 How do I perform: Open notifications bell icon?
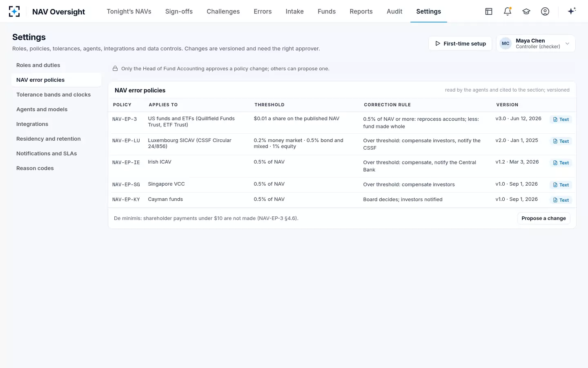coord(508,11)
